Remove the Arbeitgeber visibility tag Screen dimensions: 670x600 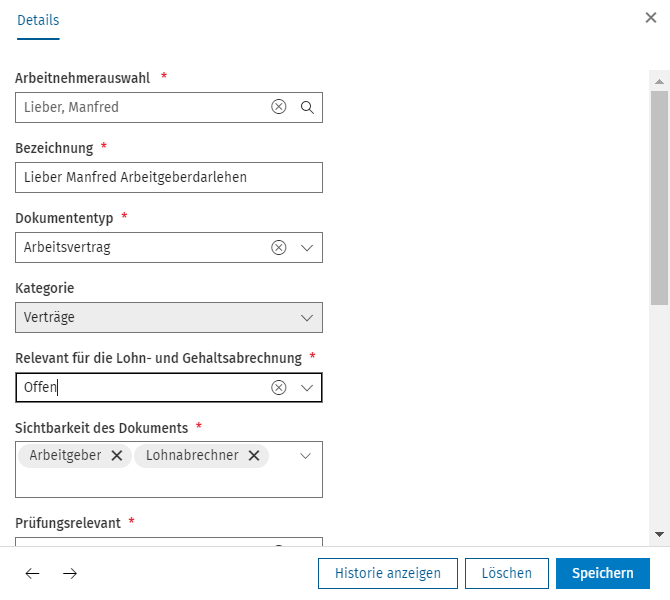(117, 456)
